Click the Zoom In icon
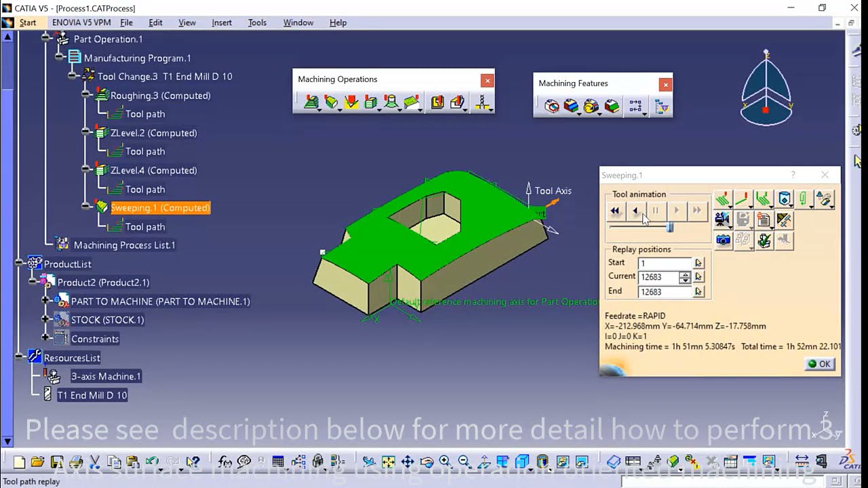This screenshot has width=868, height=488. point(445,462)
